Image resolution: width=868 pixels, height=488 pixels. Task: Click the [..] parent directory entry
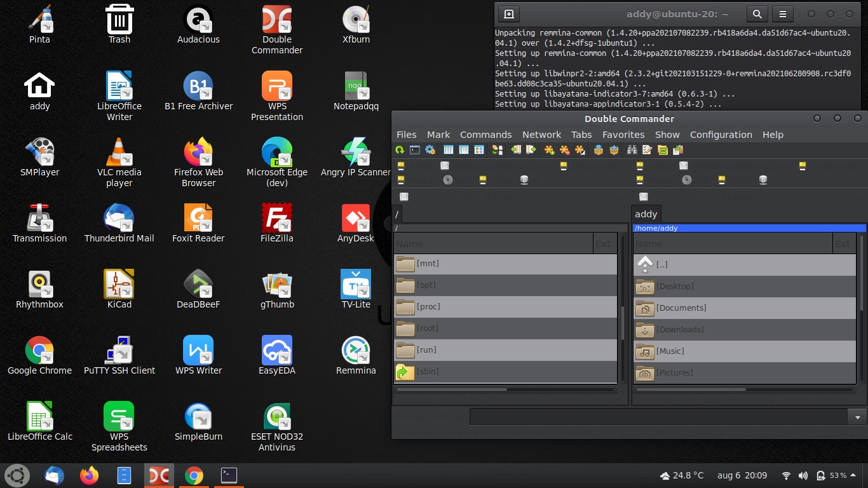tap(745, 265)
